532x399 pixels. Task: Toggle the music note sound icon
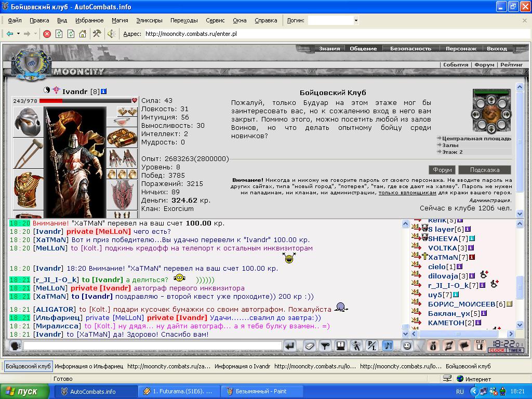coord(388,345)
